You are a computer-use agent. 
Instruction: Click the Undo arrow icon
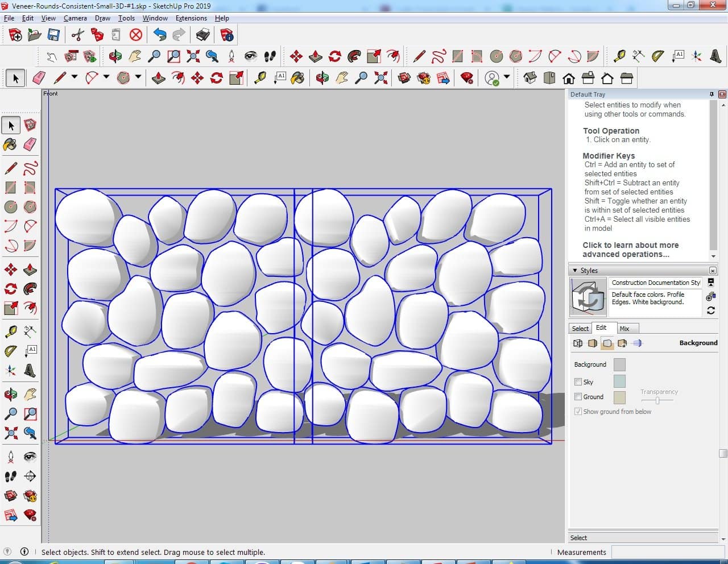point(160,35)
